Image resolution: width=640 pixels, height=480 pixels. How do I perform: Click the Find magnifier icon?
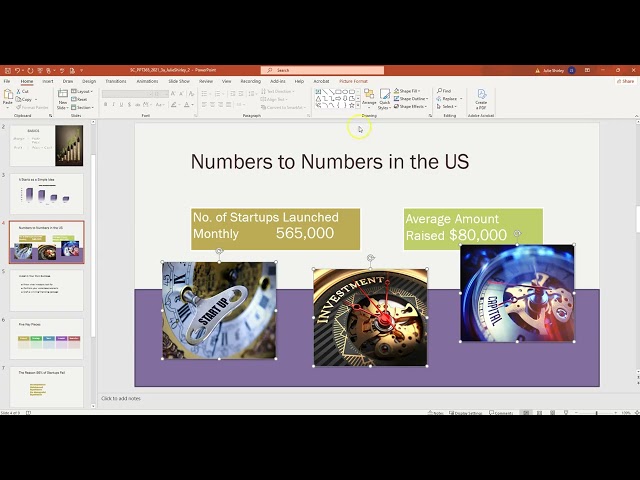(439, 91)
